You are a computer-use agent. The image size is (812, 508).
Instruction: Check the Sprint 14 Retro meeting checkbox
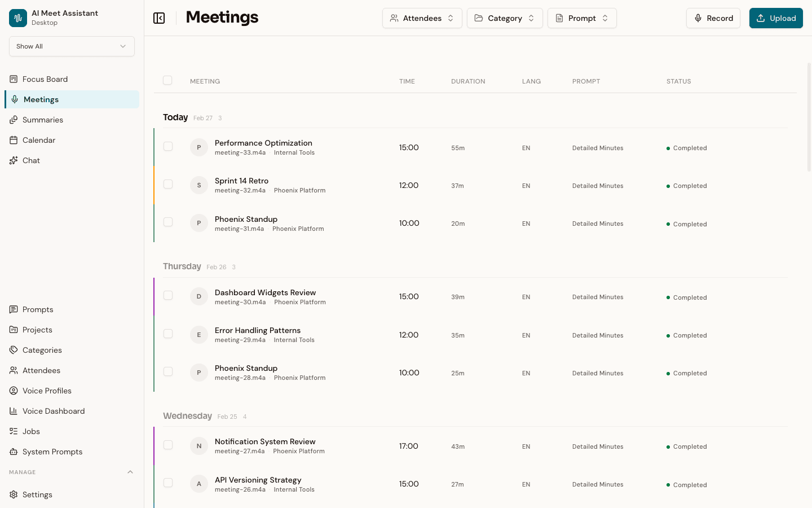pyautogui.click(x=168, y=184)
